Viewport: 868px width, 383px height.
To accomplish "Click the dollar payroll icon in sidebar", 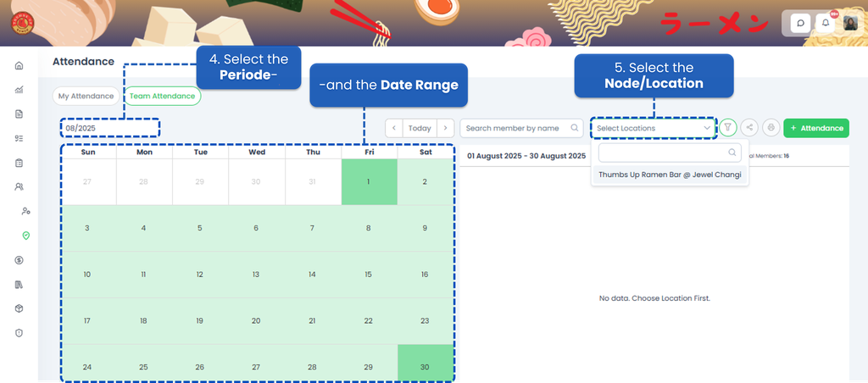I will [19, 260].
